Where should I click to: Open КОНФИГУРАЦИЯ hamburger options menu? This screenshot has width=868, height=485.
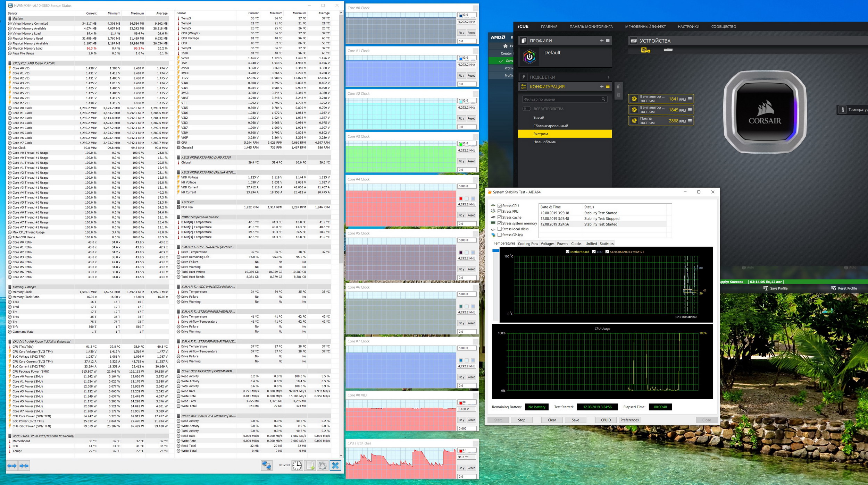tap(608, 86)
